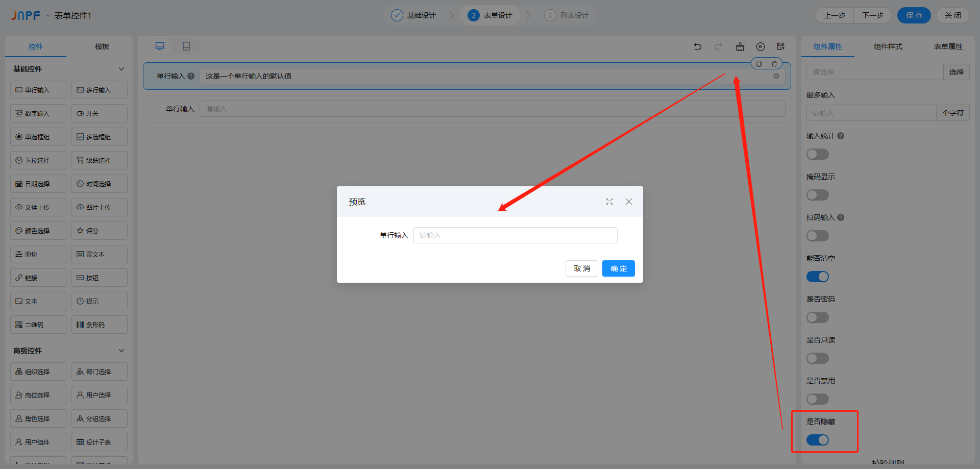Viewport: 980px width, 469px height.
Task: Clear the canvas with the broom icon
Action: tap(740, 46)
